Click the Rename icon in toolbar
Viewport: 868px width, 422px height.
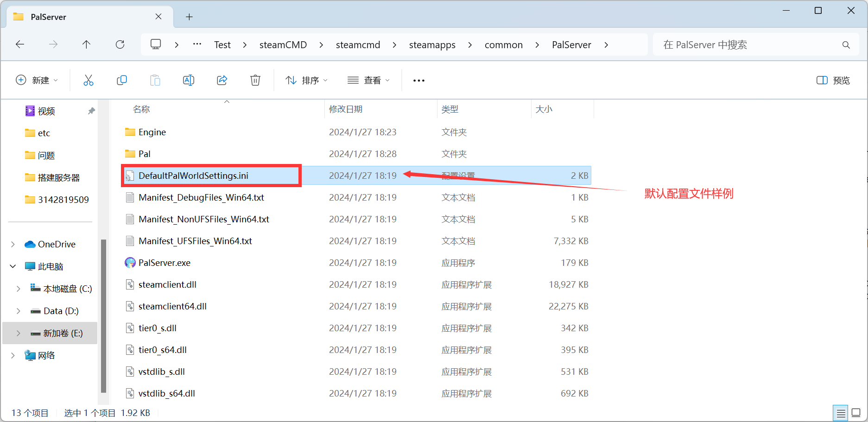(189, 80)
